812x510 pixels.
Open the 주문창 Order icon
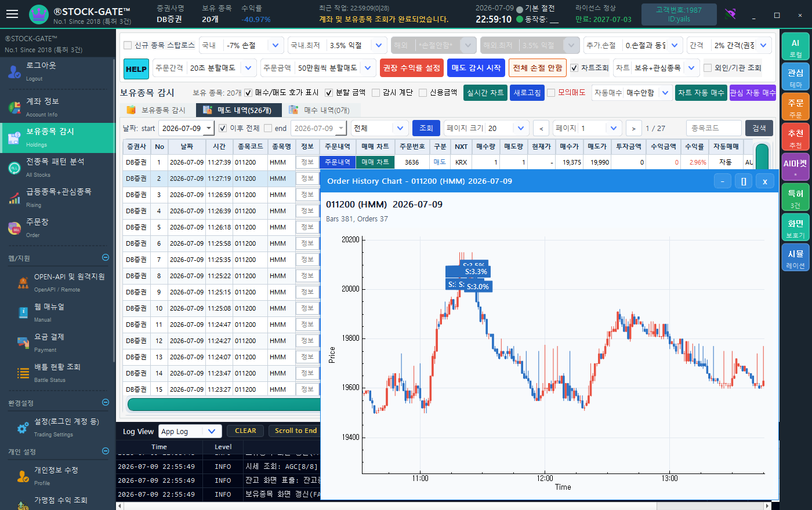click(x=14, y=228)
